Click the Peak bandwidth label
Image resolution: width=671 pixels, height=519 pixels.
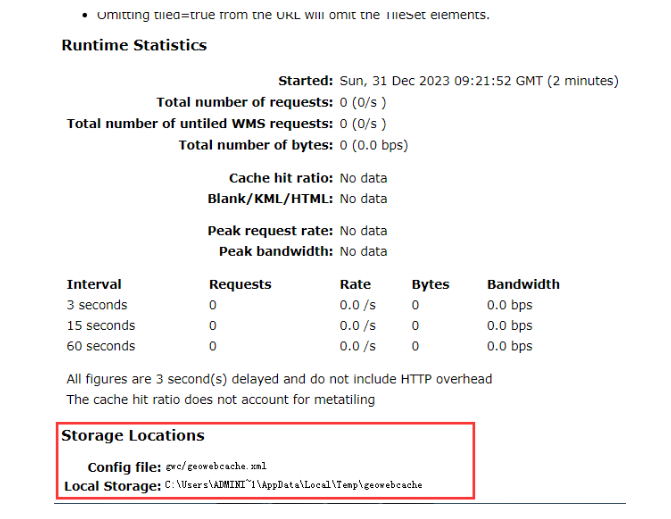(275, 251)
